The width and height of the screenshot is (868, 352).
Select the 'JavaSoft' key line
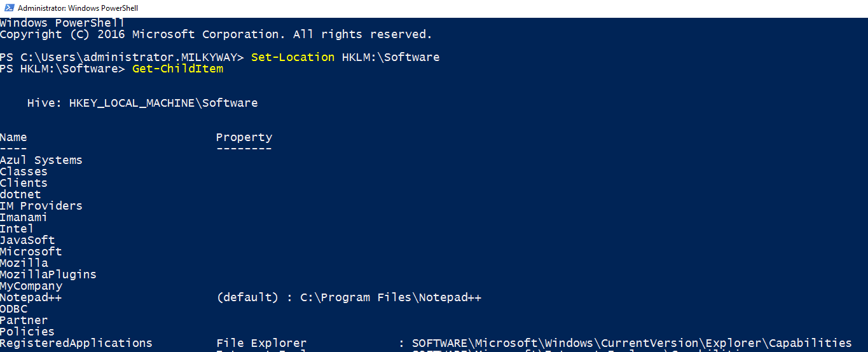pyautogui.click(x=27, y=240)
